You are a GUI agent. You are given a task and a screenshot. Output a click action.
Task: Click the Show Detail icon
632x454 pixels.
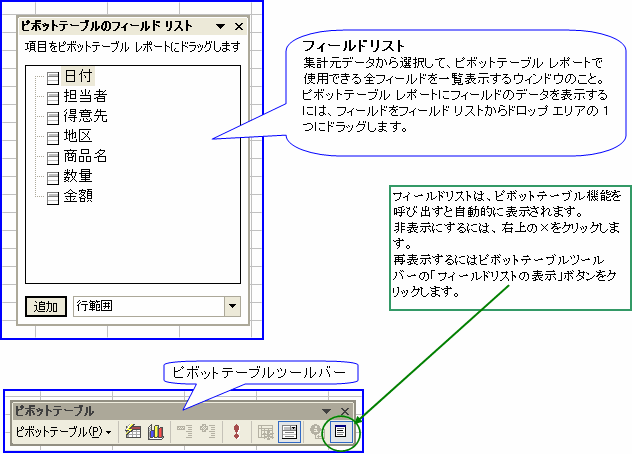(x=208, y=432)
